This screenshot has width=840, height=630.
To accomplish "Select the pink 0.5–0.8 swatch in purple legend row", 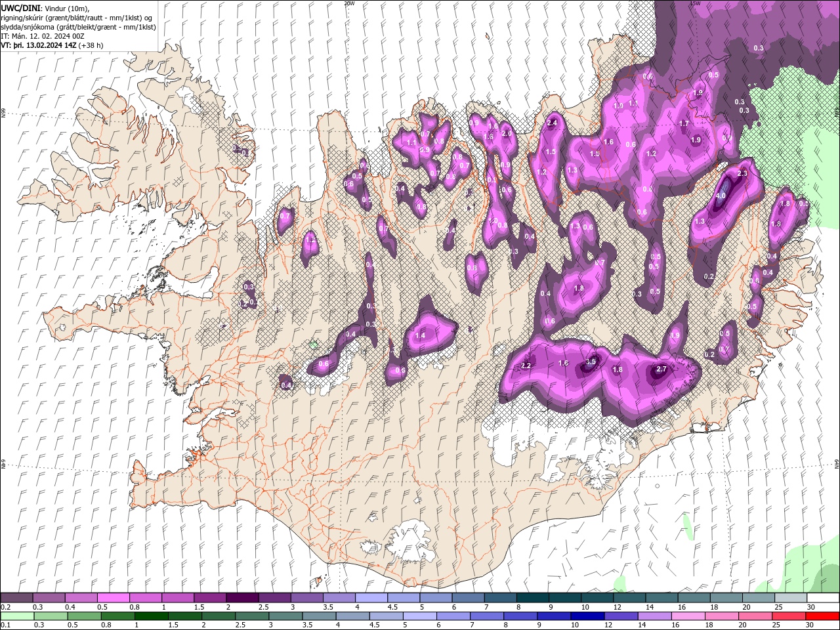I will coord(113,598).
